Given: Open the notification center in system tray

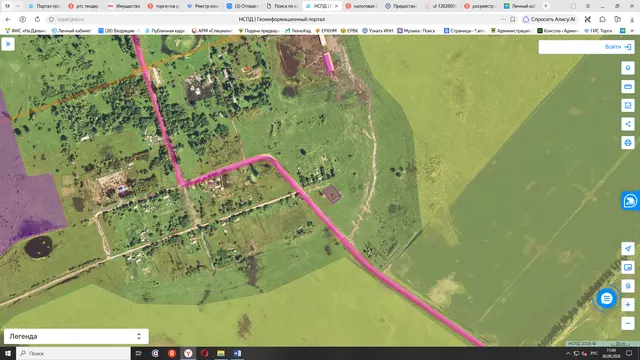Looking at the screenshot, I should 629,353.
